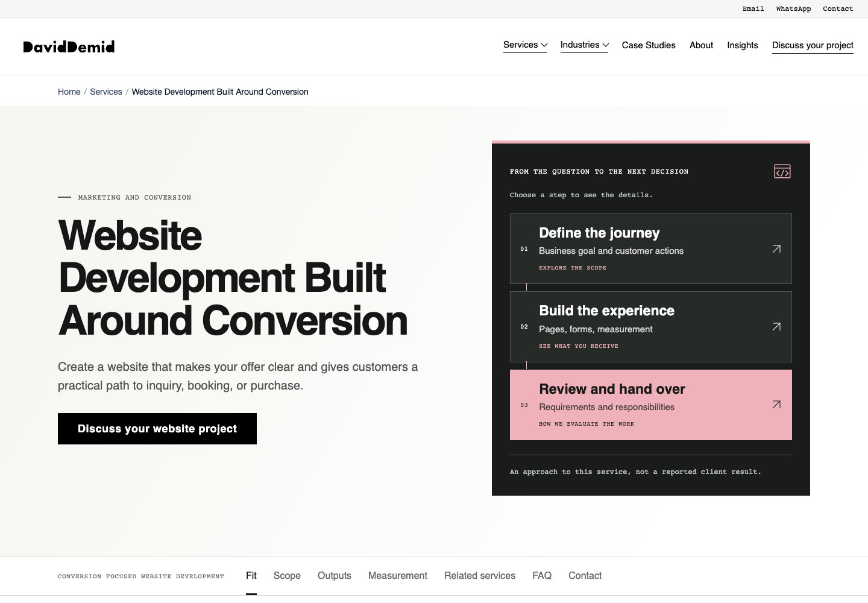Open Case Studies in navigation
868x603 pixels.
click(649, 45)
